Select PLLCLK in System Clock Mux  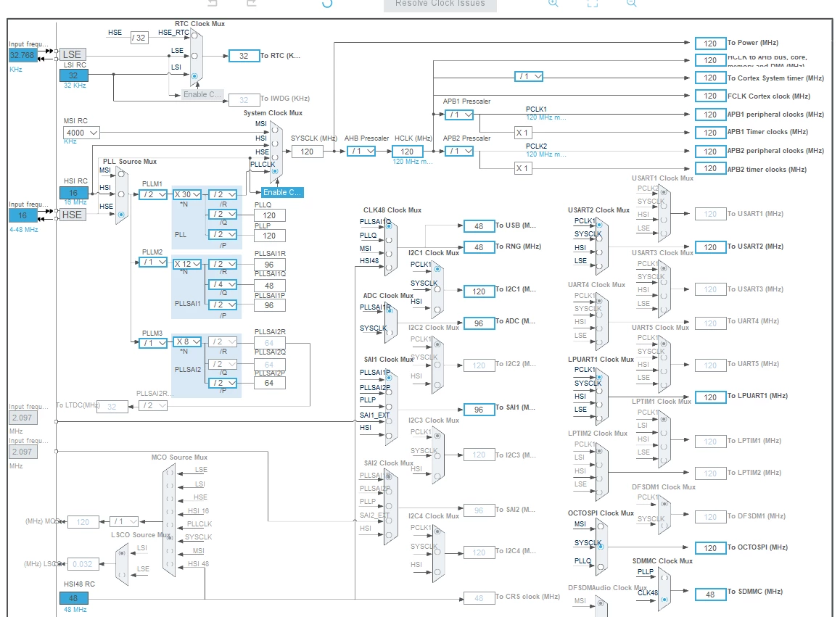tap(275, 171)
